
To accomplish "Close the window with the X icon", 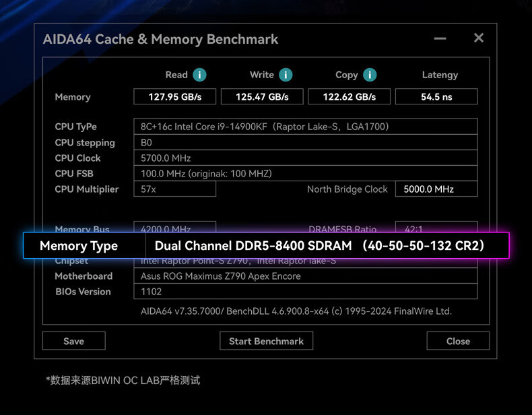I will pos(479,38).
